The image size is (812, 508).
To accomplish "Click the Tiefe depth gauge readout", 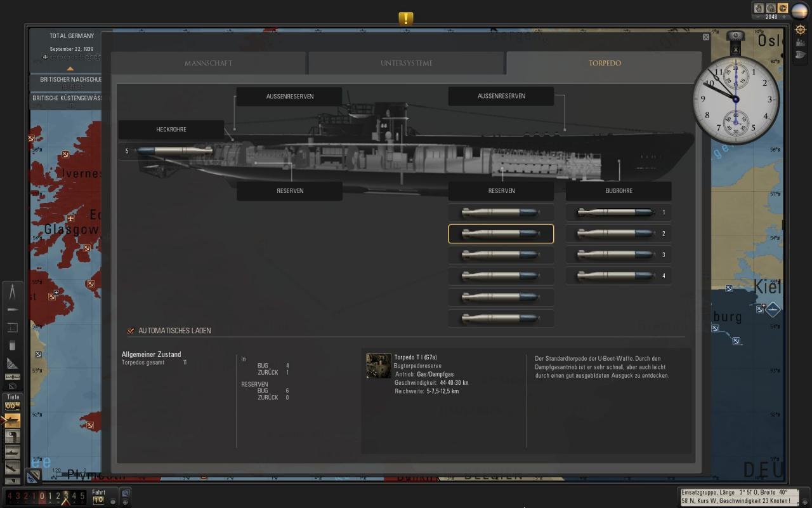I will point(12,406).
